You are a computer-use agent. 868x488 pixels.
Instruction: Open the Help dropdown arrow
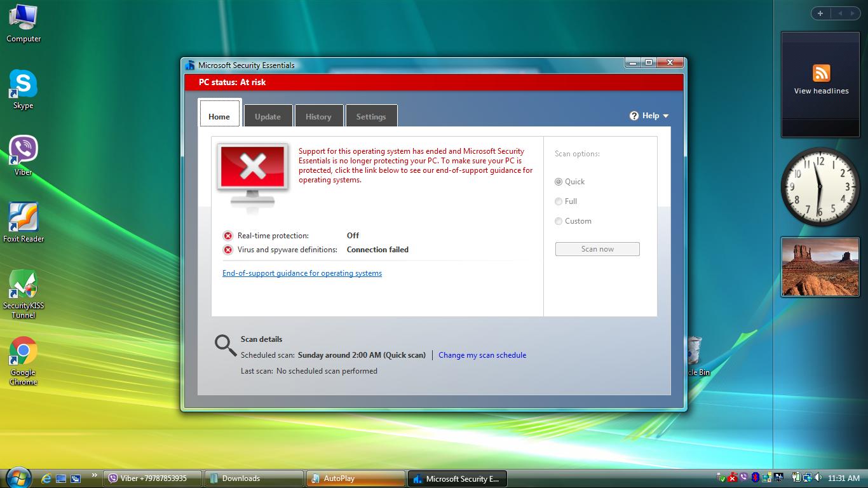[666, 116]
